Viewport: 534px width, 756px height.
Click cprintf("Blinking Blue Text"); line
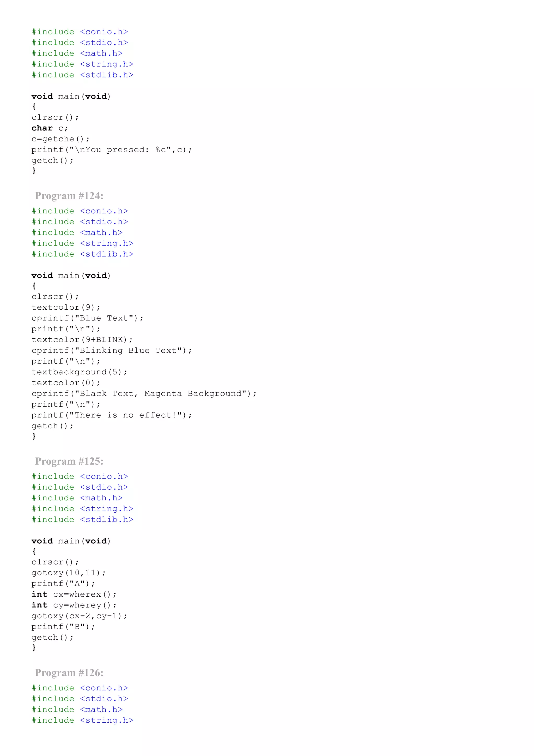point(112,350)
